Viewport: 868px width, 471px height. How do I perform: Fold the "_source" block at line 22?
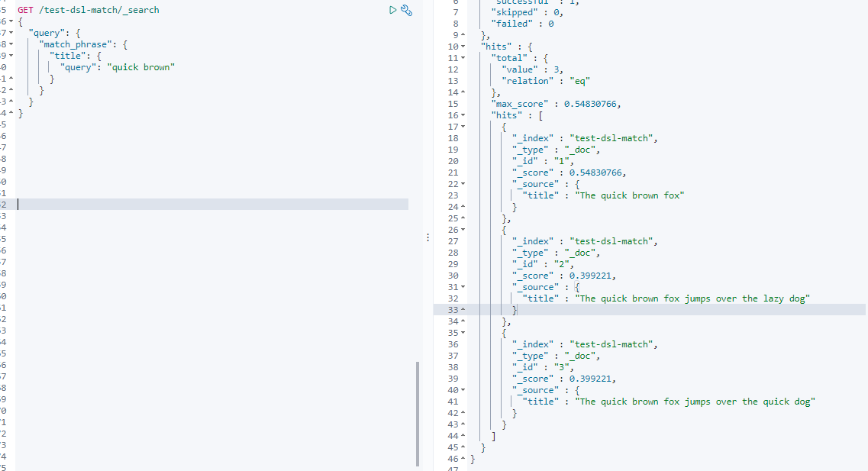463,184
